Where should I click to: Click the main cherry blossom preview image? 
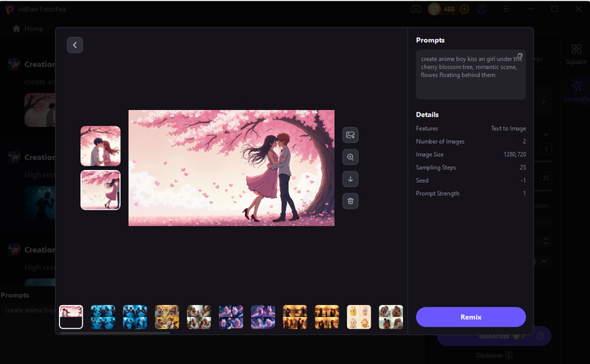coord(231,168)
